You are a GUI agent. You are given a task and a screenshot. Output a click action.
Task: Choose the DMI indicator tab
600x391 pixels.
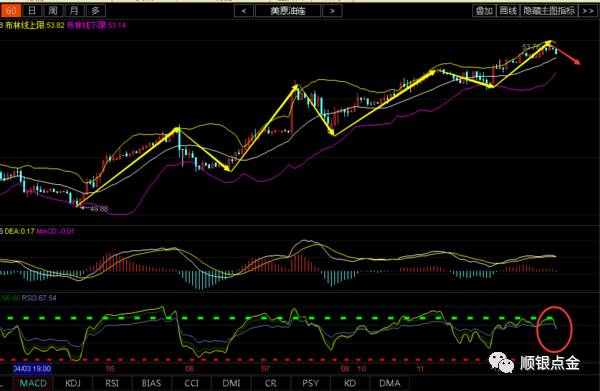click(231, 383)
